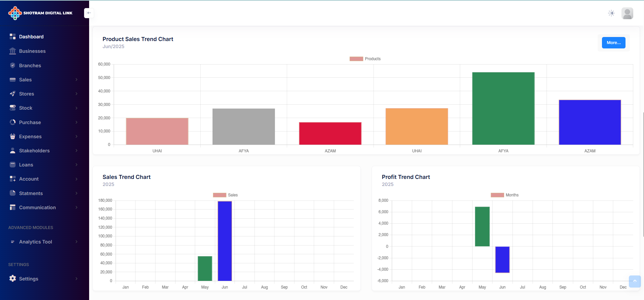644x300 pixels.
Task: Click the Shotram Digital Link logo
Action: pyautogui.click(x=40, y=13)
